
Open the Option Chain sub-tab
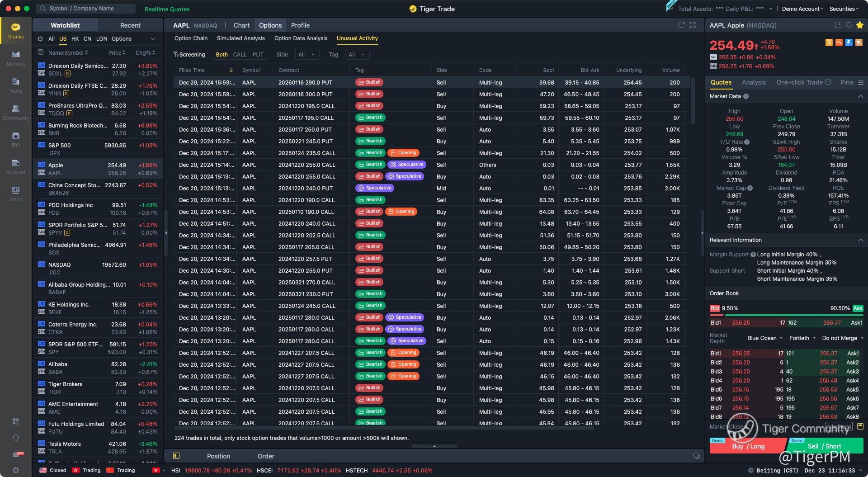[191, 38]
